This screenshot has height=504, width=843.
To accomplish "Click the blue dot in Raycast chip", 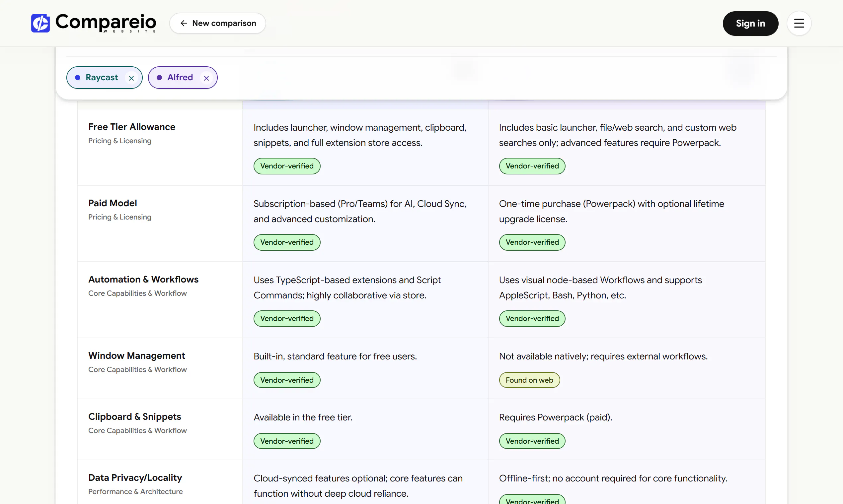I will pyautogui.click(x=78, y=78).
